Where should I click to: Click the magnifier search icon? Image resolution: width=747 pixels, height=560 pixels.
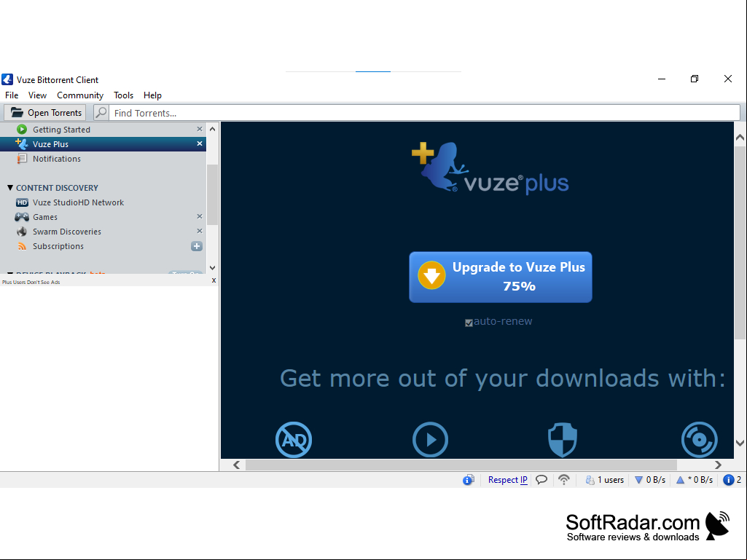click(x=101, y=113)
